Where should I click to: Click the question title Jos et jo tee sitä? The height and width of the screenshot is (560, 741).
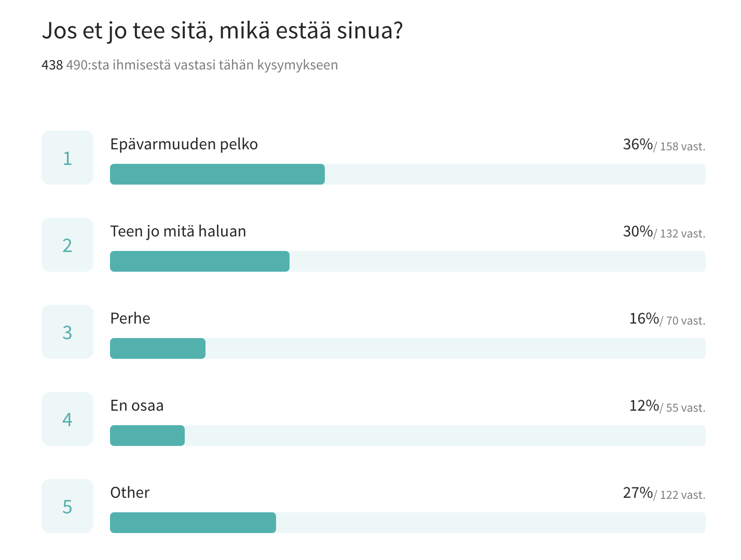223,31
